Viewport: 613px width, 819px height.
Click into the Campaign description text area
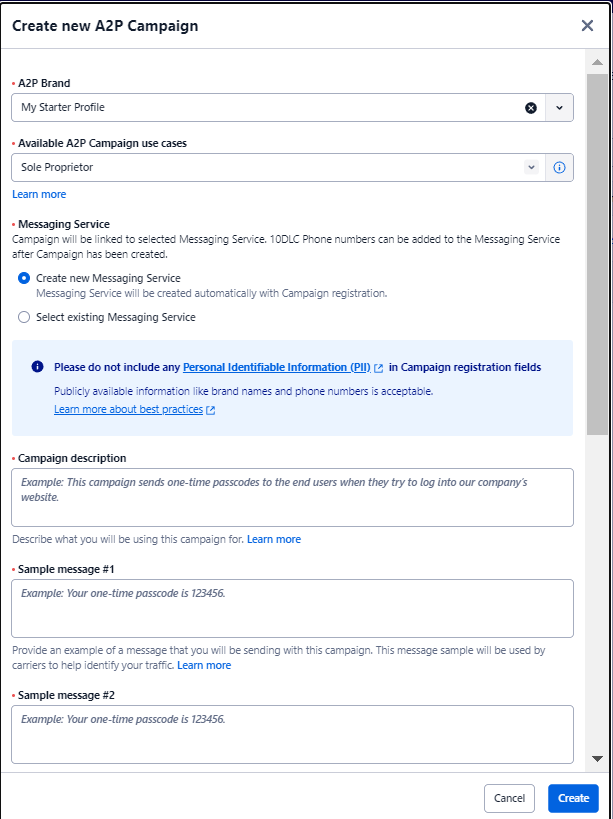(292, 496)
